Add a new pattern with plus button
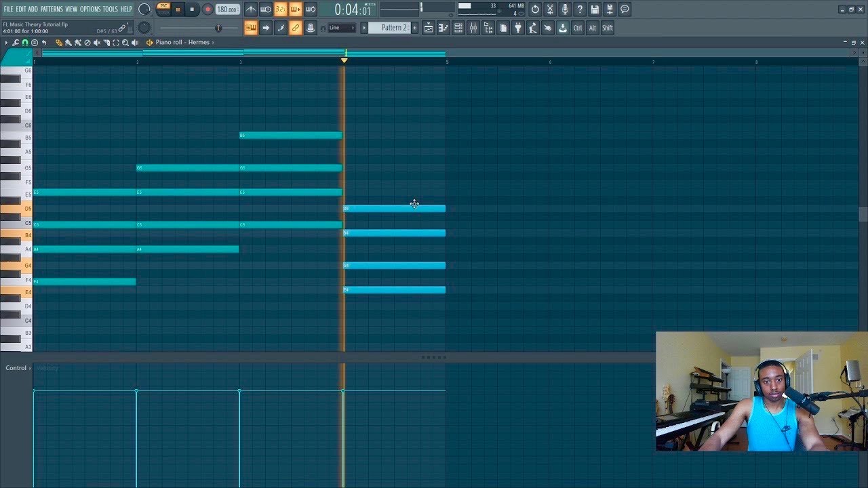The width and height of the screenshot is (868, 488). (415, 28)
